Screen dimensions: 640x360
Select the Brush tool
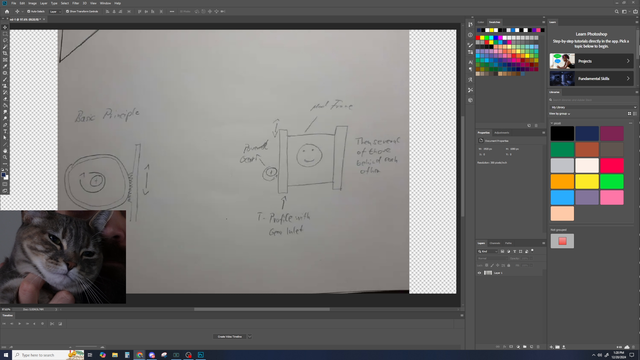click(x=5, y=80)
